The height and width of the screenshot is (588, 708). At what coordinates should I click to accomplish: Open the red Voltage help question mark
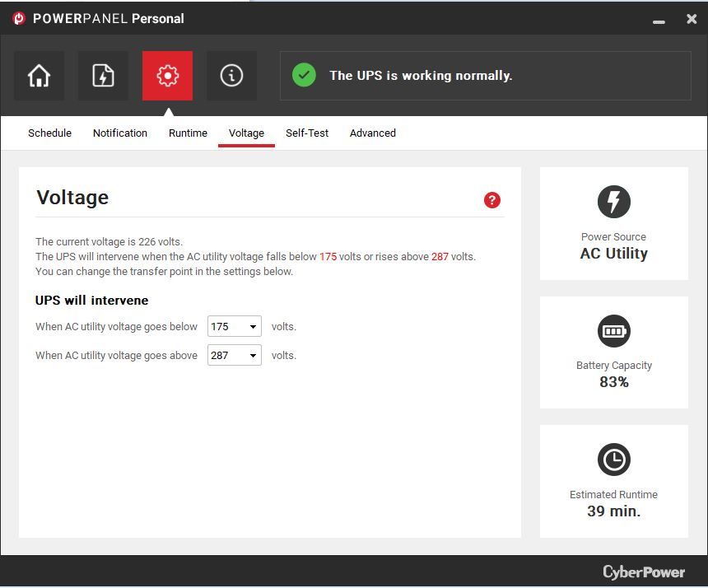tap(492, 199)
